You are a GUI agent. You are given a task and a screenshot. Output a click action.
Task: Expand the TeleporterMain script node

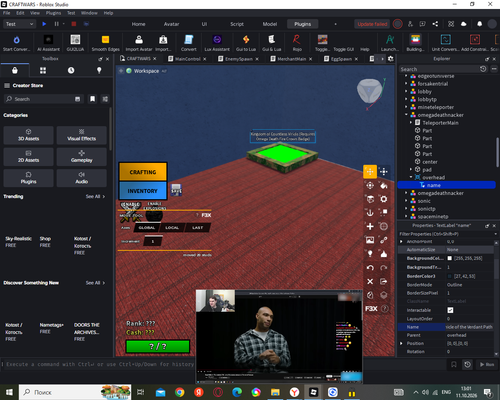pos(411,123)
